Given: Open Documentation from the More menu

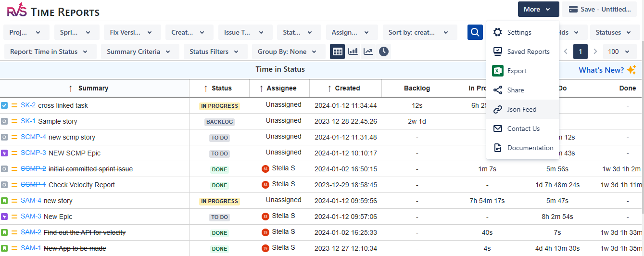Looking at the screenshot, I should tap(523, 148).
